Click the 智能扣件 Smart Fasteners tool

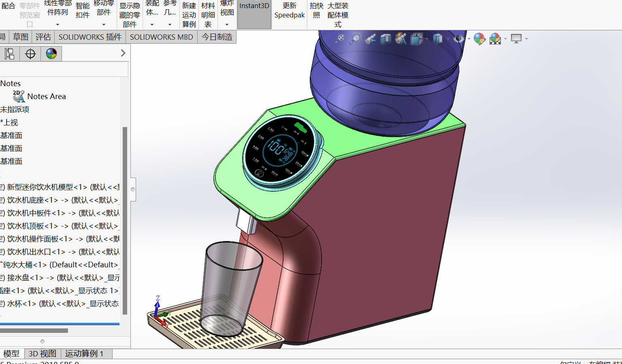click(83, 11)
